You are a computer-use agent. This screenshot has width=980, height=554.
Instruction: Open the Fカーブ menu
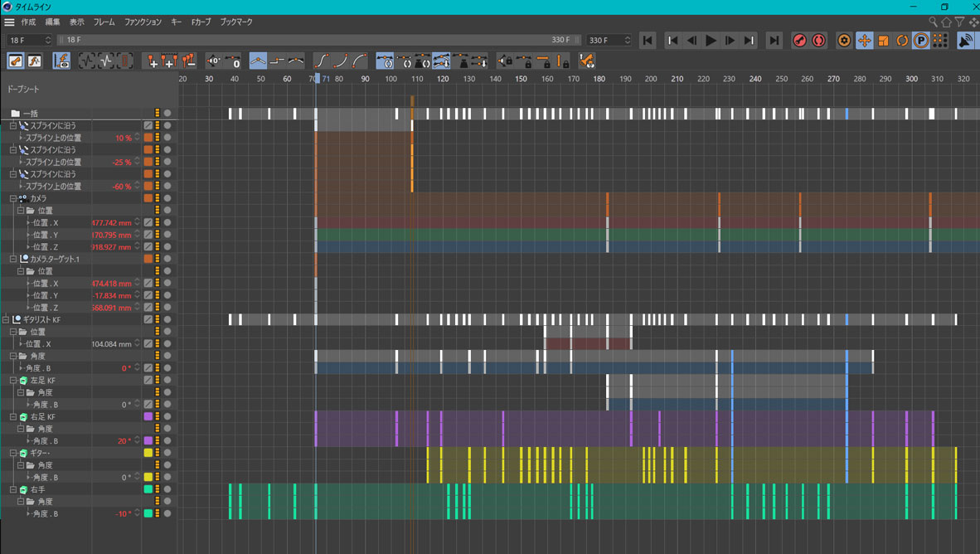pyautogui.click(x=201, y=22)
